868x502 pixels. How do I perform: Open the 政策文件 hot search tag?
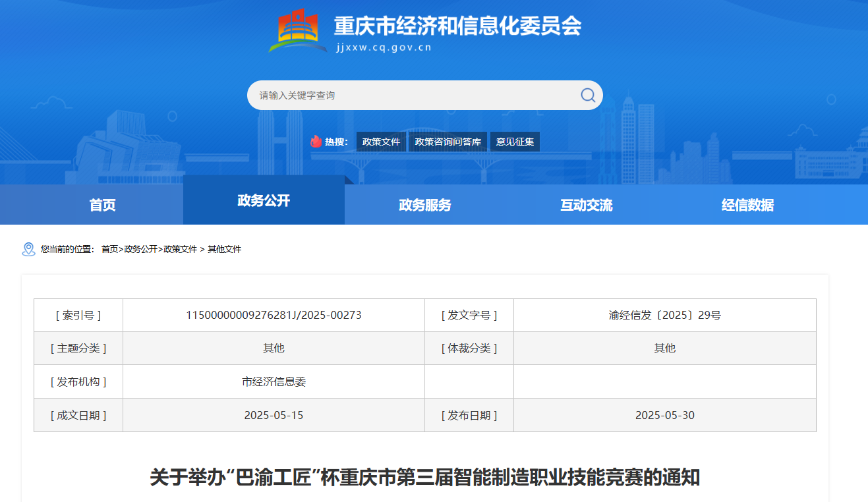tap(381, 142)
